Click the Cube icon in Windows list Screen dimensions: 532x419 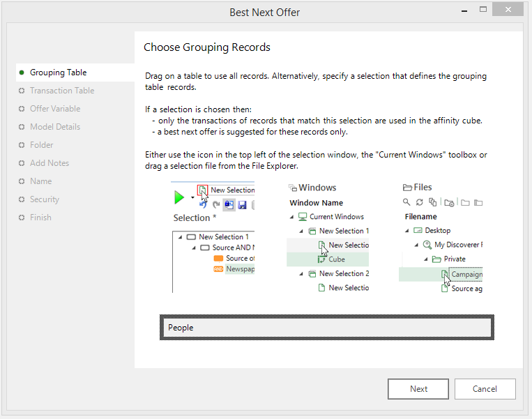pos(321,259)
